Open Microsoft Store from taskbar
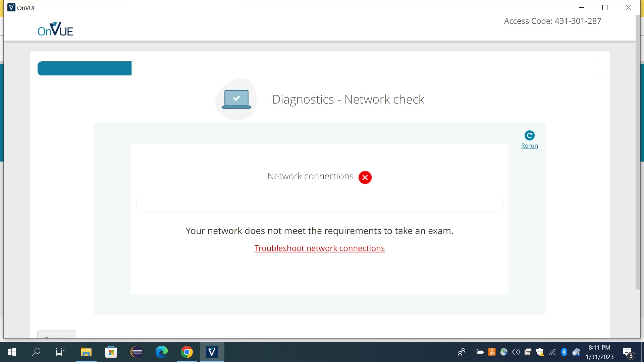 (111, 352)
